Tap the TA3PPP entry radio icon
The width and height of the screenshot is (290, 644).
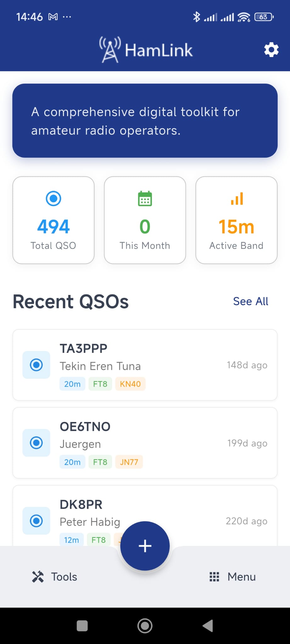coord(36,365)
